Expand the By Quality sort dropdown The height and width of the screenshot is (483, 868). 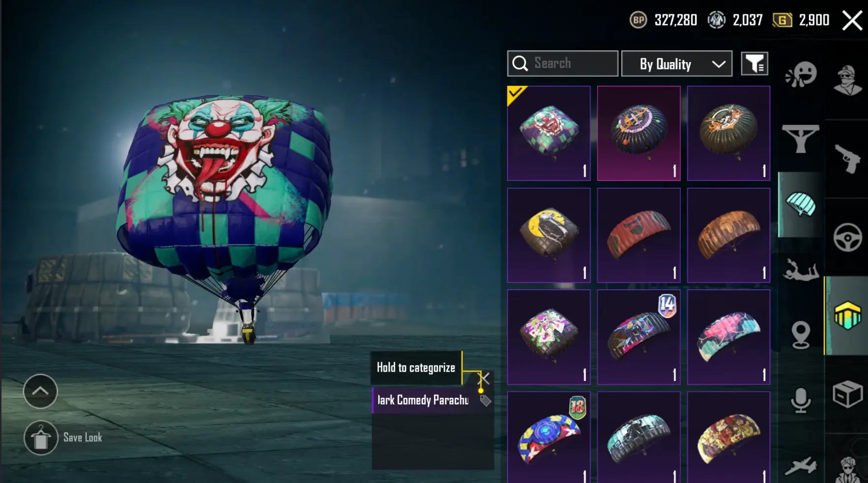click(x=677, y=64)
